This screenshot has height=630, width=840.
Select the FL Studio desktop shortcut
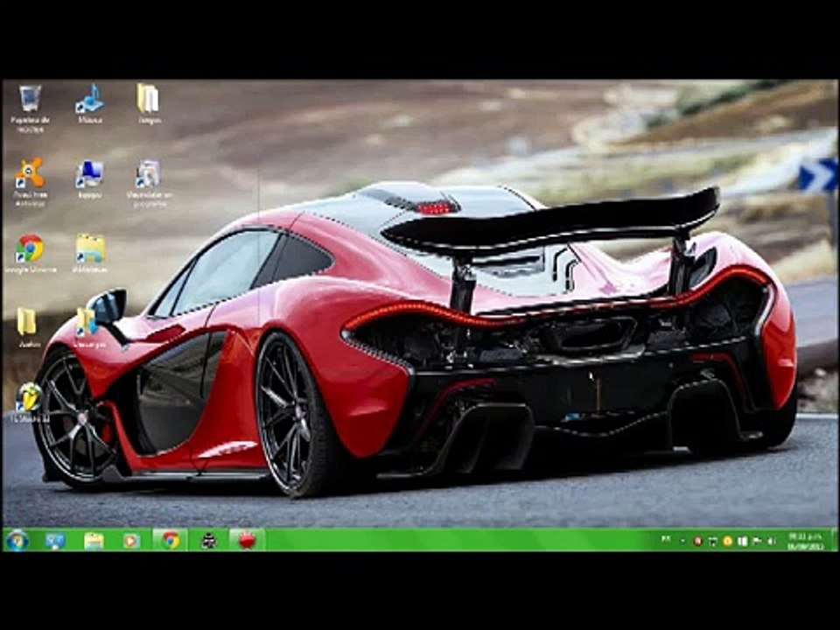click(x=30, y=402)
